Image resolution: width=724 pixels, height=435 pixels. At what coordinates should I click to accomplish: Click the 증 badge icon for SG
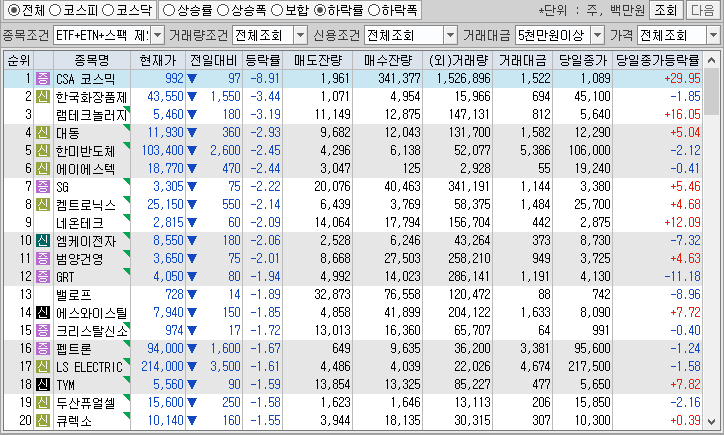tap(43, 187)
